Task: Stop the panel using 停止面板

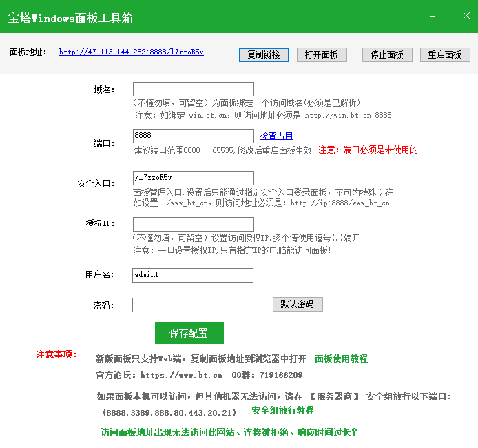Action: coord(387,55)
